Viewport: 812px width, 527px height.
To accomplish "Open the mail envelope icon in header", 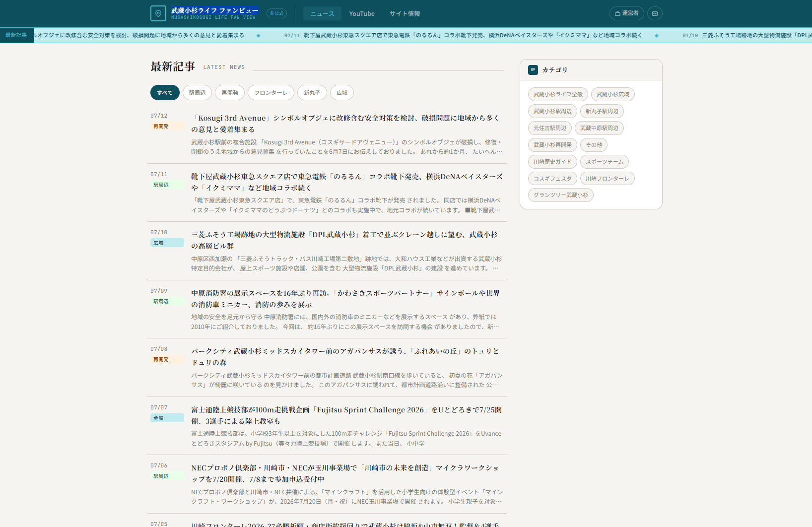I will [655, 13].
